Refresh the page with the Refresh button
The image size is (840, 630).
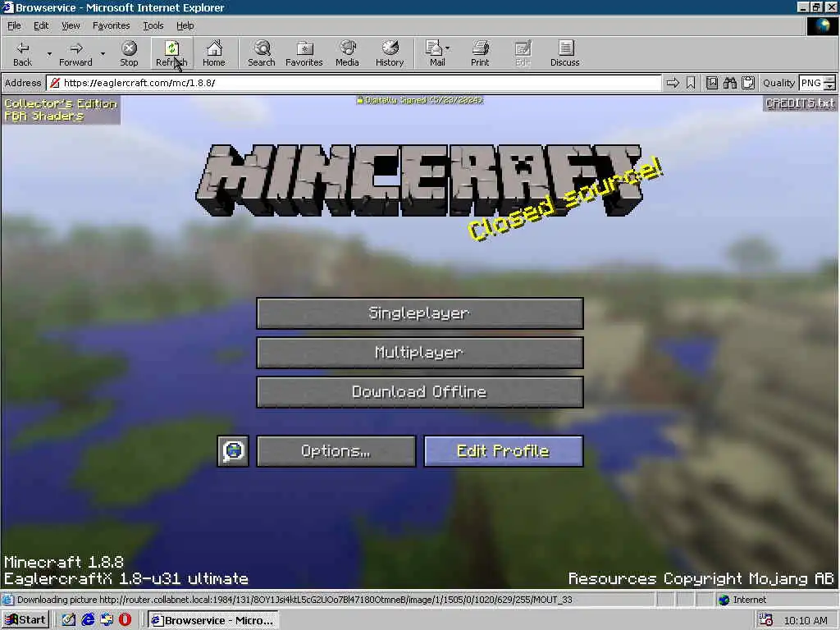[x=171, y=53]
